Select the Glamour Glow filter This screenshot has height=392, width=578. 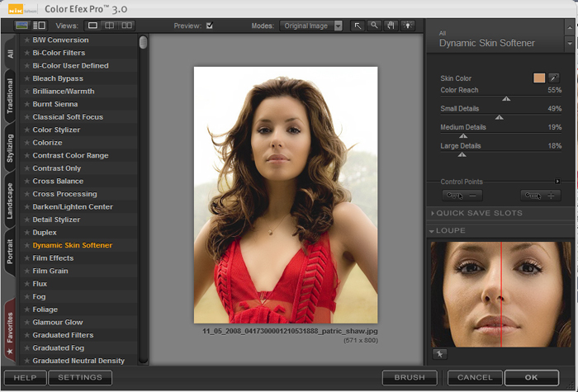click(57, 323)
